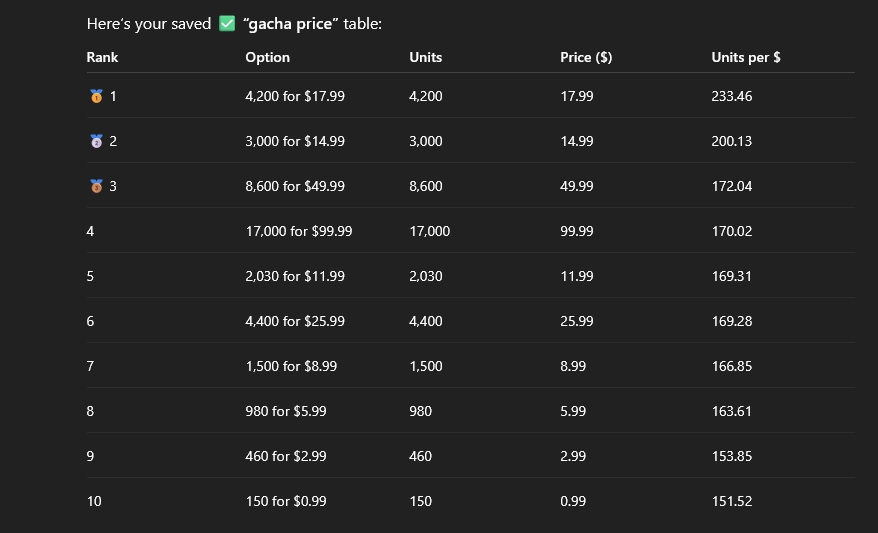878x533 pixels.
Task: Click the Option column header
Action: (267, 57)
